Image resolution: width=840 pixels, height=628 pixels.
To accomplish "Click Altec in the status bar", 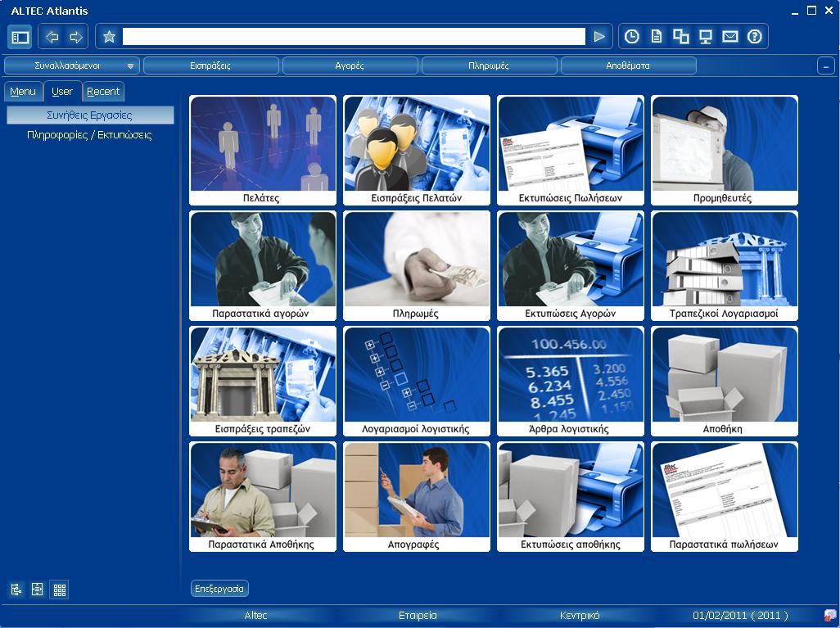I will click(x=255, y=616).
